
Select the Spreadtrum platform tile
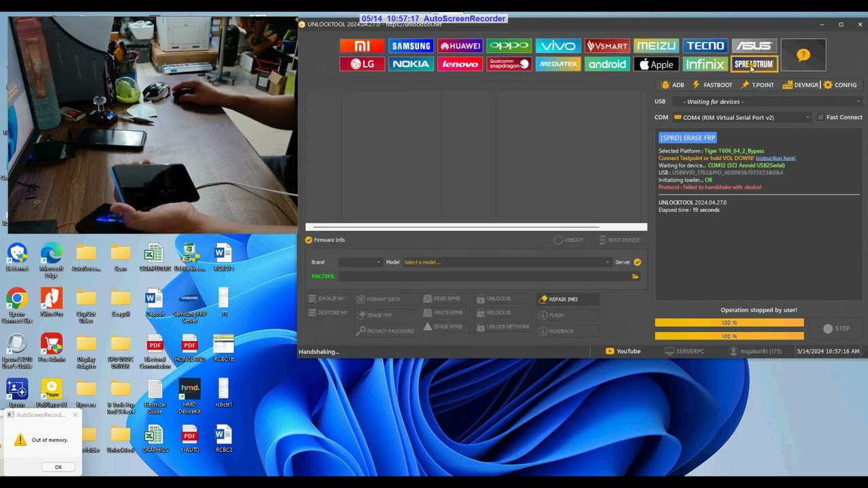coord(754,64)
